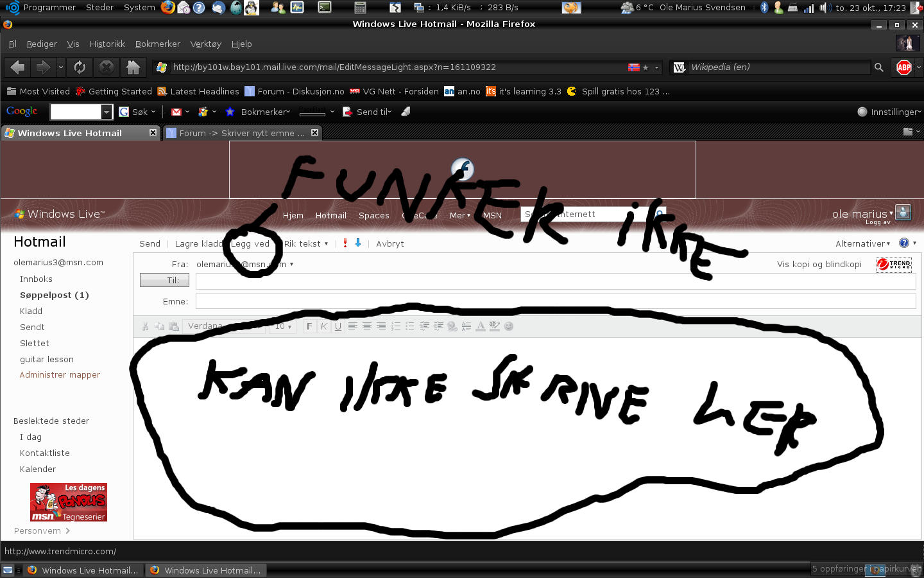Open the Søppelpost (1) folder
The width and height of the screenshot is (924, 578).
point(54,295)
